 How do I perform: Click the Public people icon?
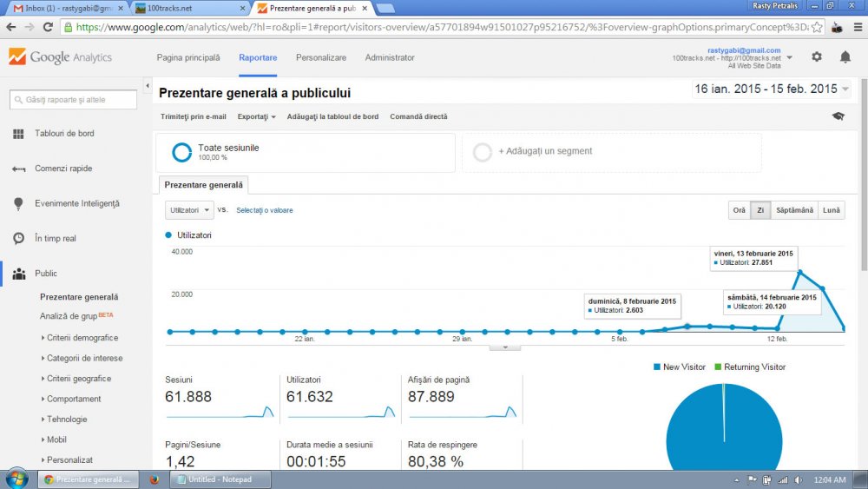tap(19, 274)
